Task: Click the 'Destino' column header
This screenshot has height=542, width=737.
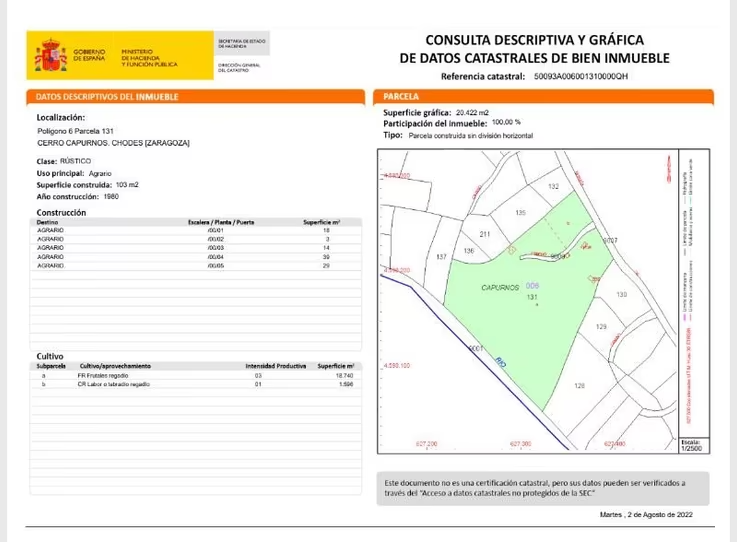Action: (x=47, y=222)
